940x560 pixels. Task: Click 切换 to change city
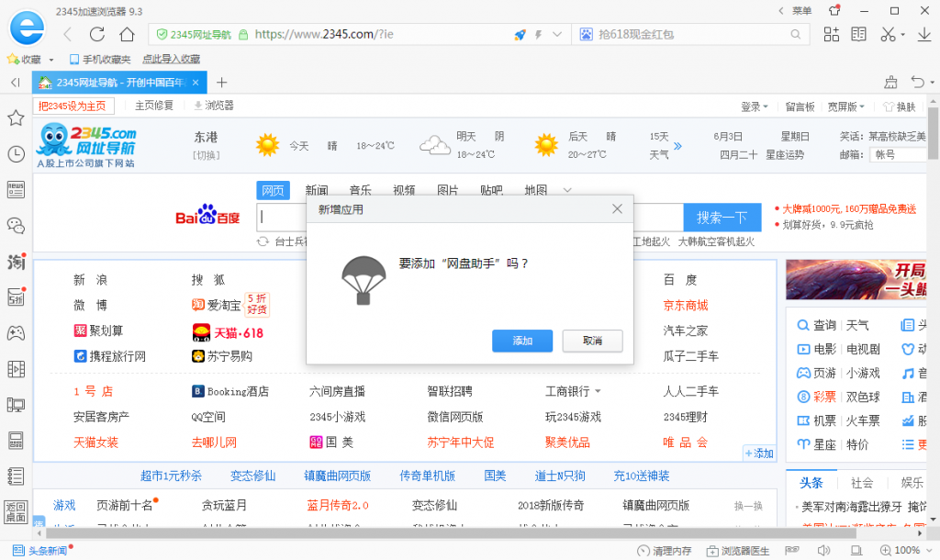click(x=207, y=155)
